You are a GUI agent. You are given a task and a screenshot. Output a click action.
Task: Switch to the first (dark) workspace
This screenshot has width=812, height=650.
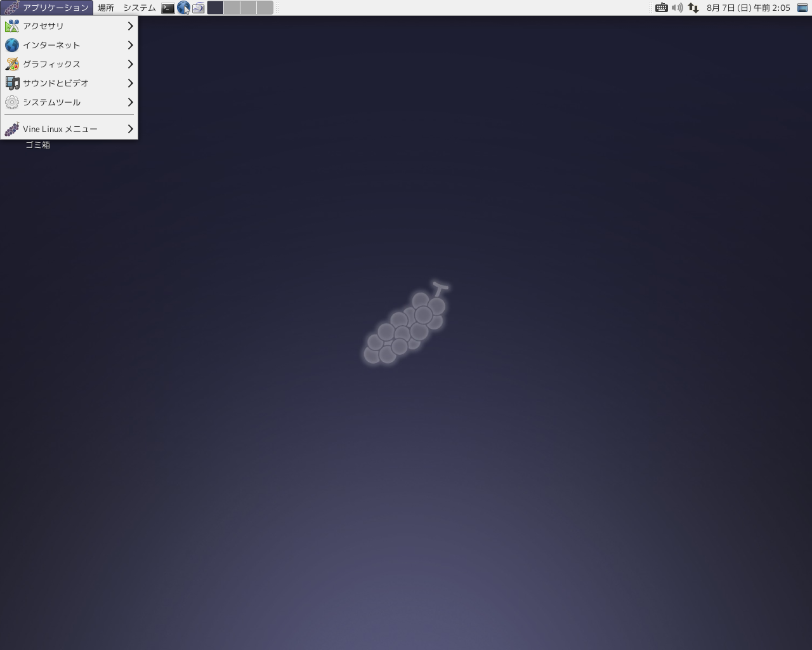click(215, 8)
